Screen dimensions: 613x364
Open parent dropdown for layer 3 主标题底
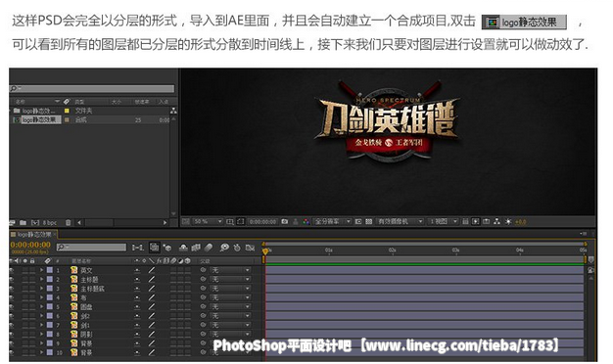pyautogui.click(x=230, y=289)
